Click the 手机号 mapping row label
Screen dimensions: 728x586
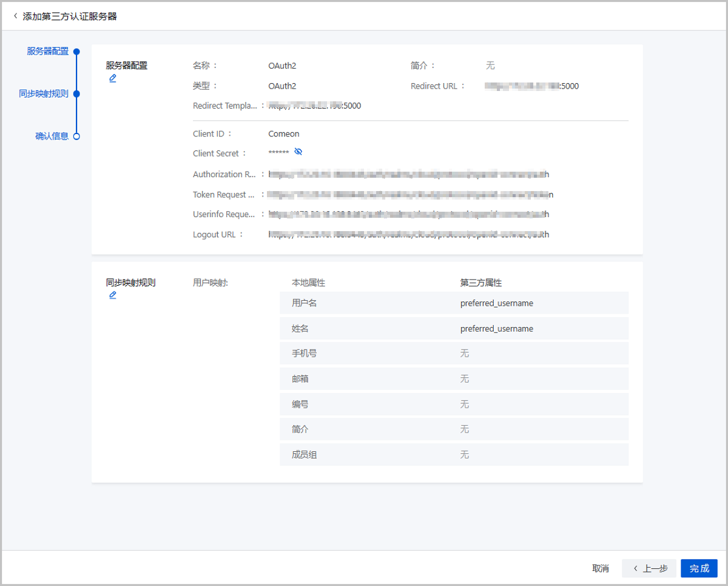click(x=304, y=353)
